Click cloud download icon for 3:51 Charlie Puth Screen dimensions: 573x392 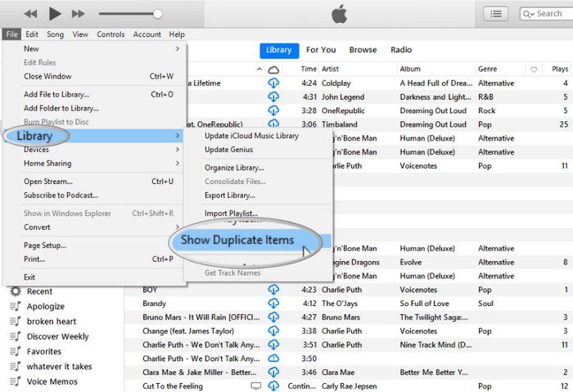tap(273, 345)
